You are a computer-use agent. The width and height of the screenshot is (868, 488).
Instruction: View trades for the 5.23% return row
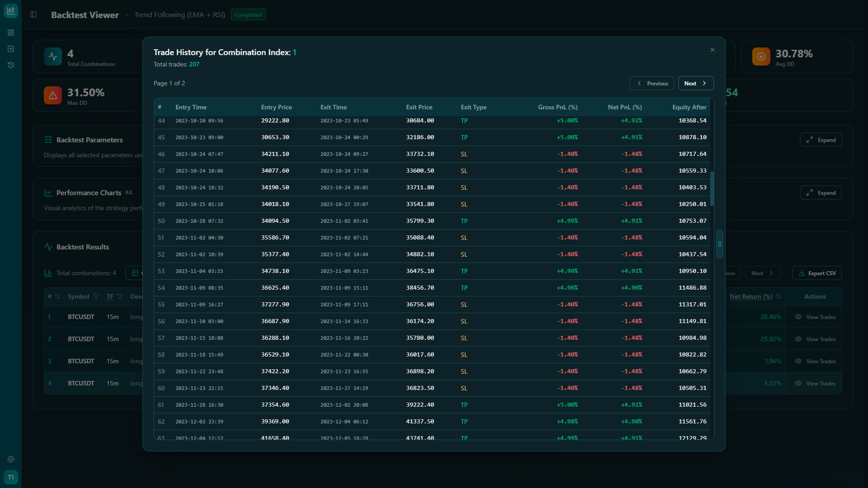[x=816, y=384]
